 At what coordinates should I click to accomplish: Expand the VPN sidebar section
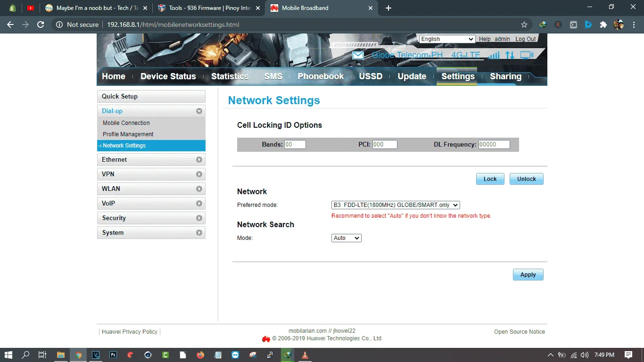pos(151,174)
